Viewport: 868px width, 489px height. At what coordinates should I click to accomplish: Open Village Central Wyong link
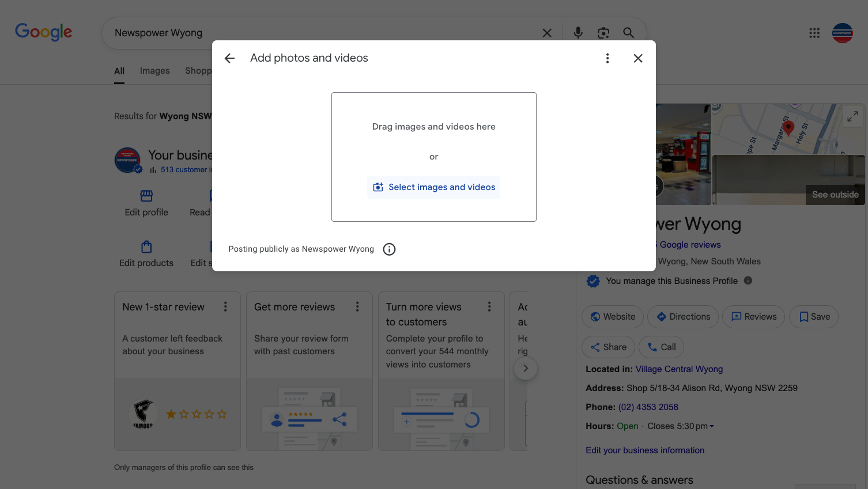pos(679,369)
